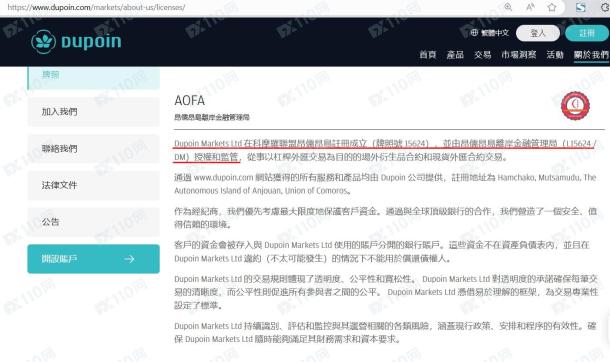The image size is (610, 362).
Task: Click the www.dupoin.com text in paragraph
Action: point(223,178)
